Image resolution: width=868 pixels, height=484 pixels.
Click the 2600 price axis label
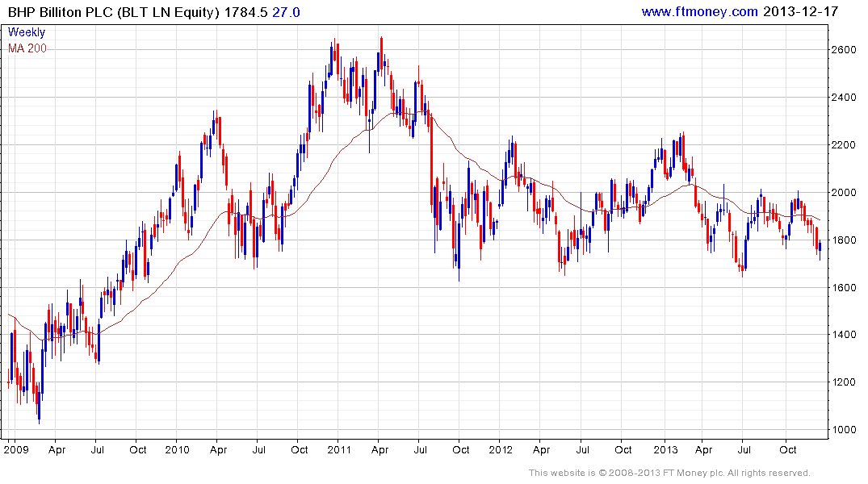click(x=844, y=50)
